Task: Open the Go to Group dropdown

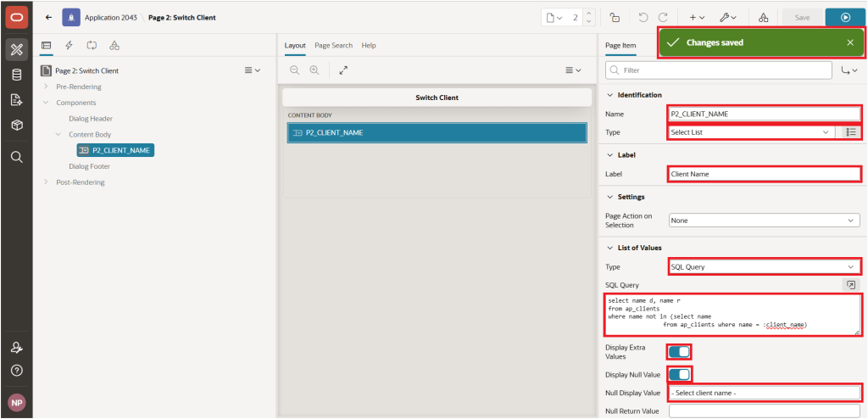Action: [849, 70]
